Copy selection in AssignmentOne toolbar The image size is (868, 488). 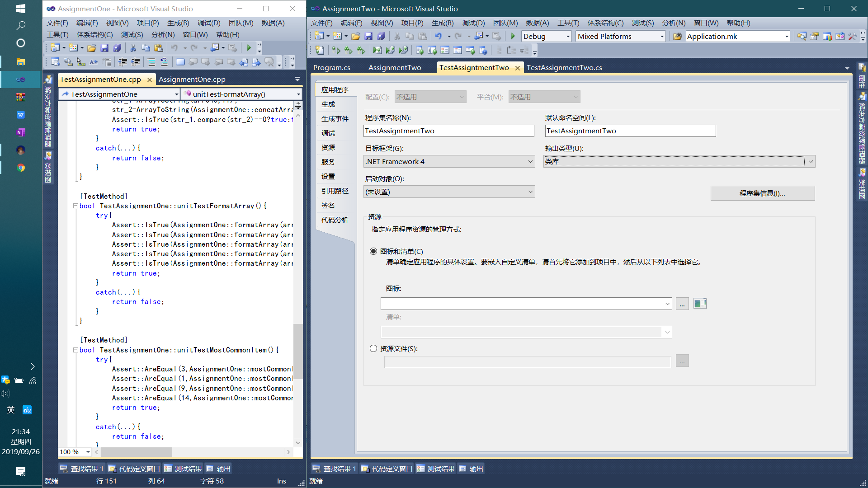146,48
